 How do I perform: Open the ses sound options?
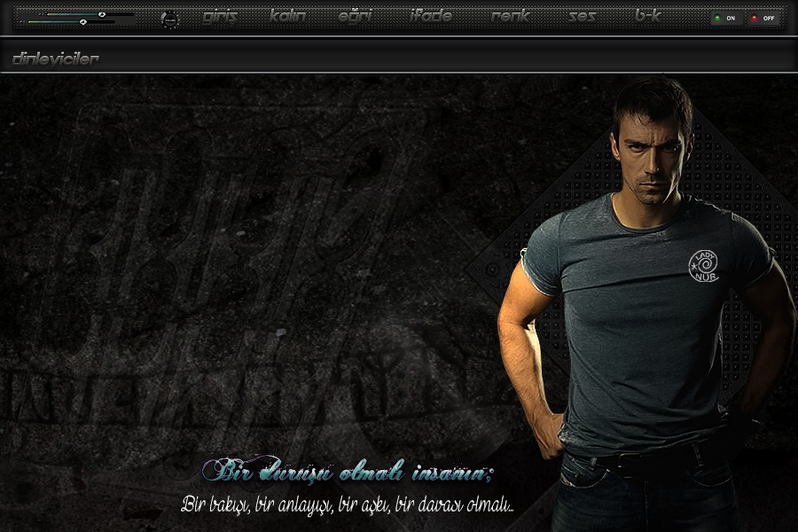click(582, 16)
